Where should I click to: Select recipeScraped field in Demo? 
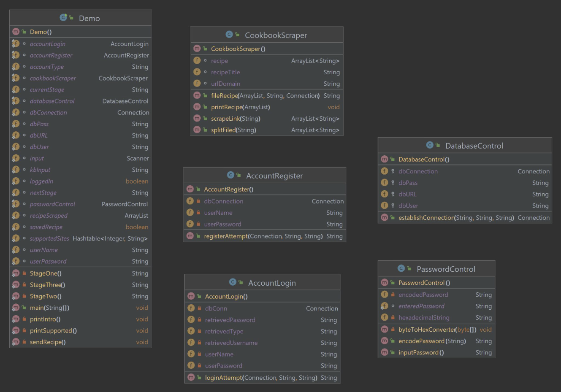(x=81, y=215)
